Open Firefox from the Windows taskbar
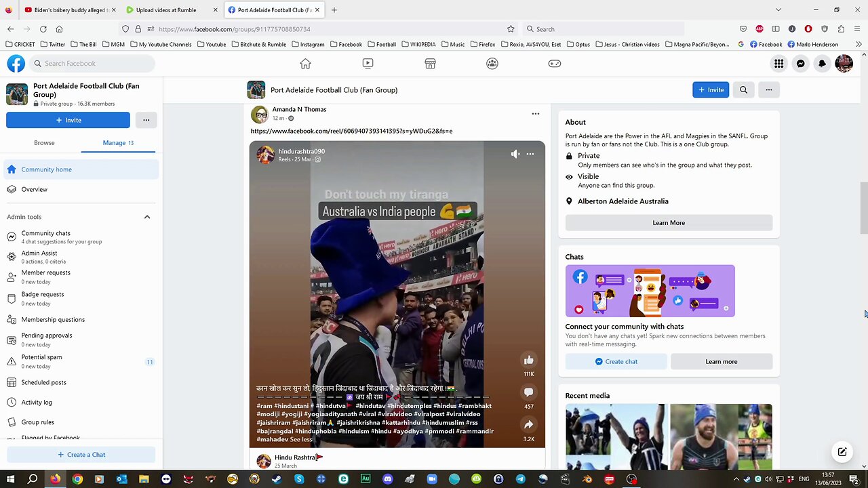The height and width of the screenshot is (488, 868). tap(55, 479)
